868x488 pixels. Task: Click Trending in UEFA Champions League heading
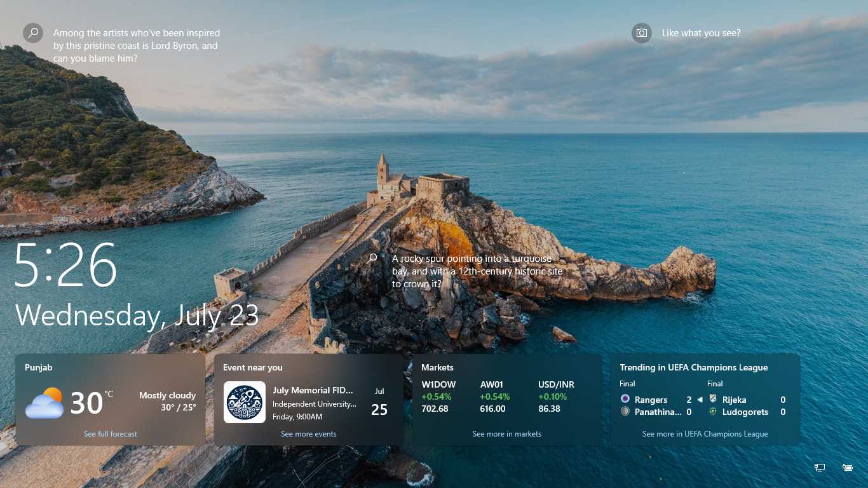pos(694,367)
